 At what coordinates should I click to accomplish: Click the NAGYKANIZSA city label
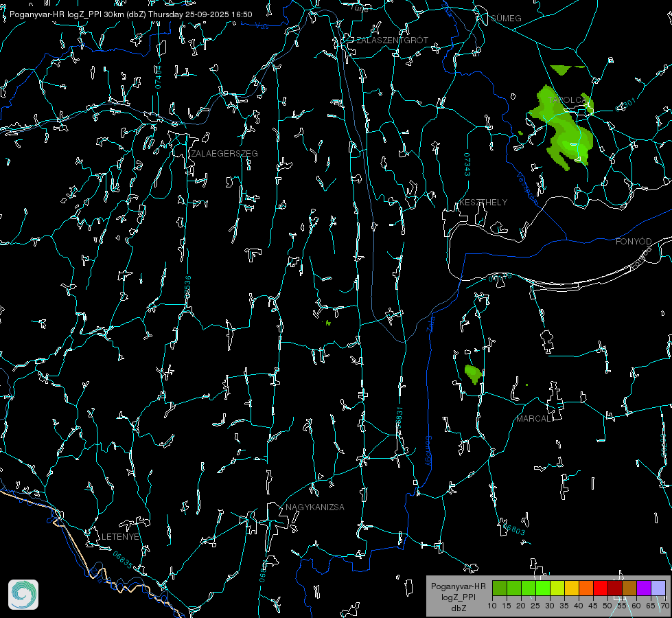pos(315,507)
